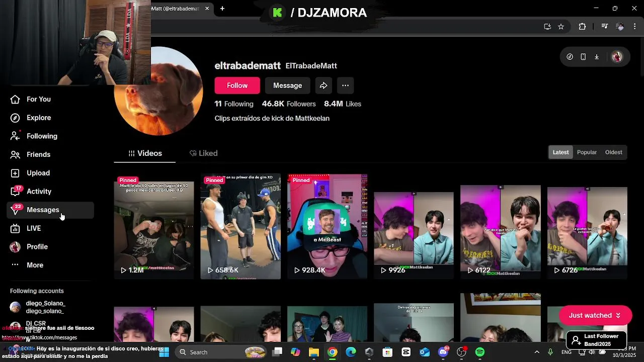Open pinned Mr Beast video 928.4K views
Screen dimensions: 644x362
click(327, 227)
